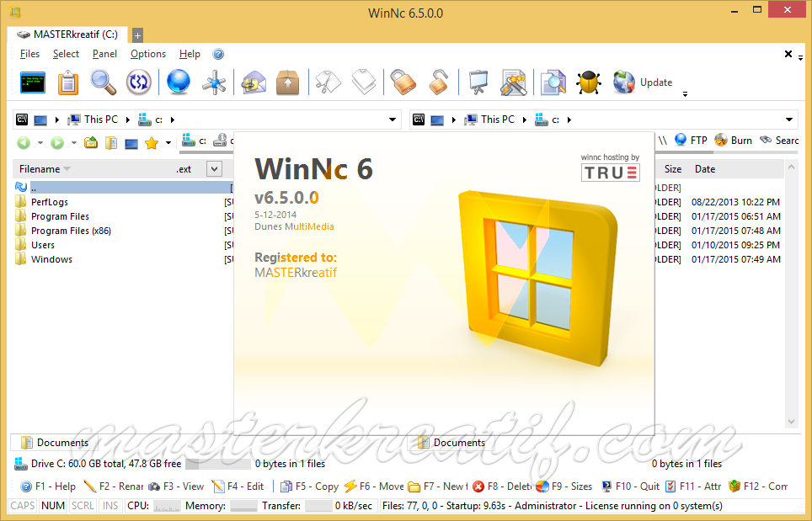Image resolution: width=812 pixels, height=521 pixels.
Task: Open the Files menu
Action: 29,54
